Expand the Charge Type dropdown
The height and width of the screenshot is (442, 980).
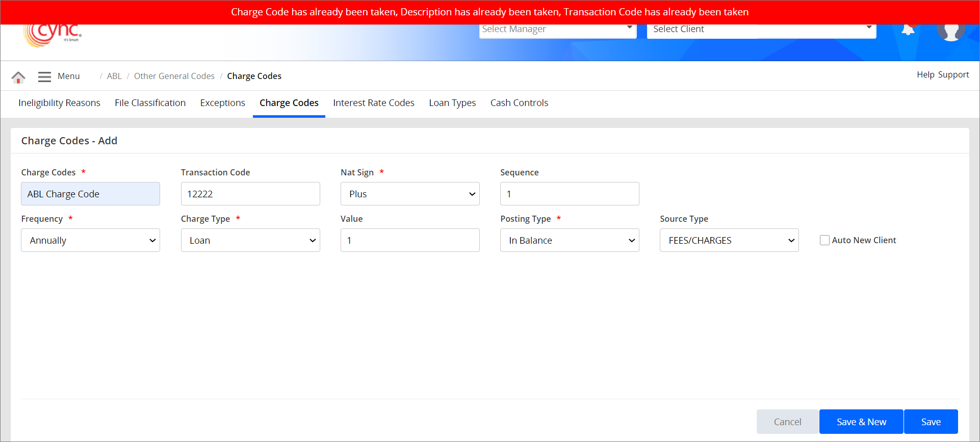point(250,240)
